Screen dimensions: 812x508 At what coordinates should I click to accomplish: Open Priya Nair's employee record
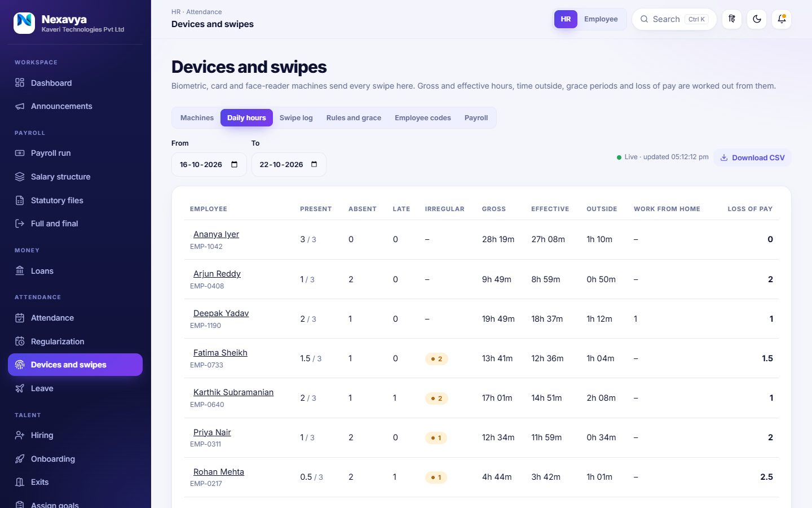[212, 432]
